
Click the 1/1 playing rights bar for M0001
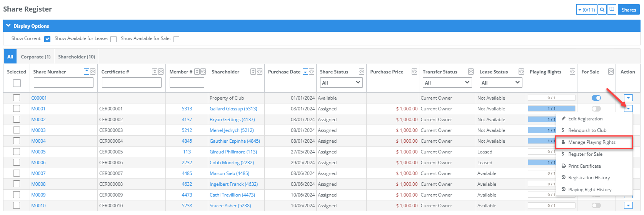(552, 108)
